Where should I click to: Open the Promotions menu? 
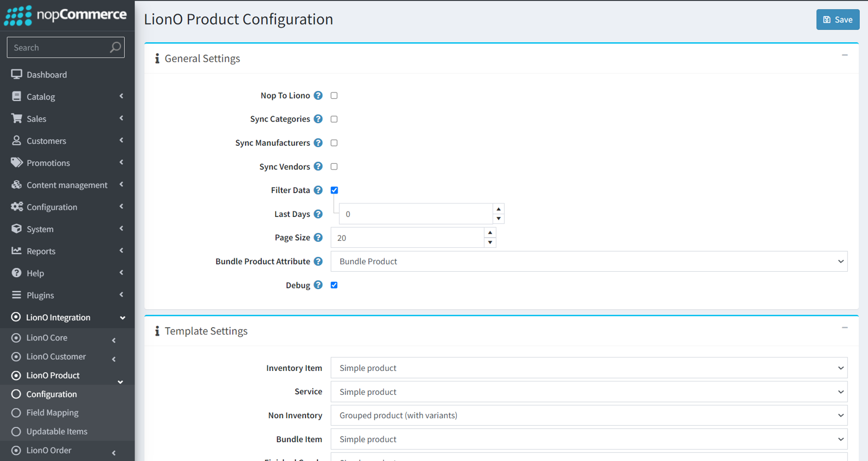(x=67, y=163)
